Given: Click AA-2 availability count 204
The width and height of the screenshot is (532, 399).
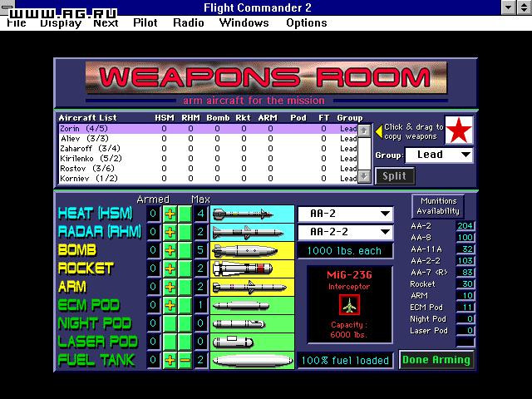Looking at the screenshot, I should (465, 226).
